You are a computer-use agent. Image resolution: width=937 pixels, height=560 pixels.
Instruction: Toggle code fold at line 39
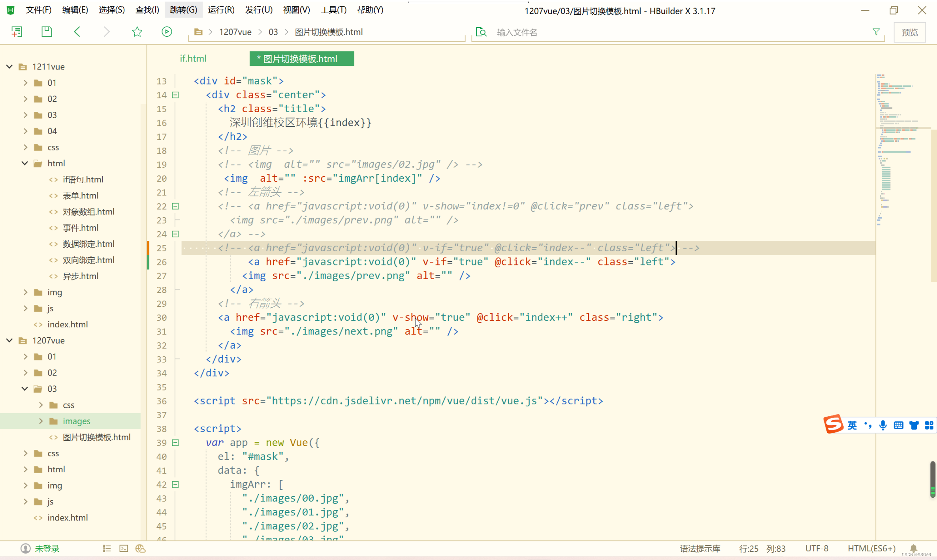point(175,443)
